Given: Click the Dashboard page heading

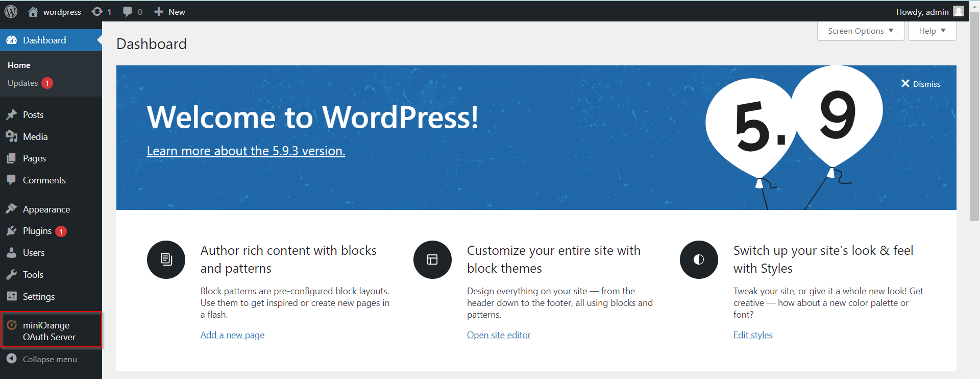Looking at the screenshot, I should (152, 44).
